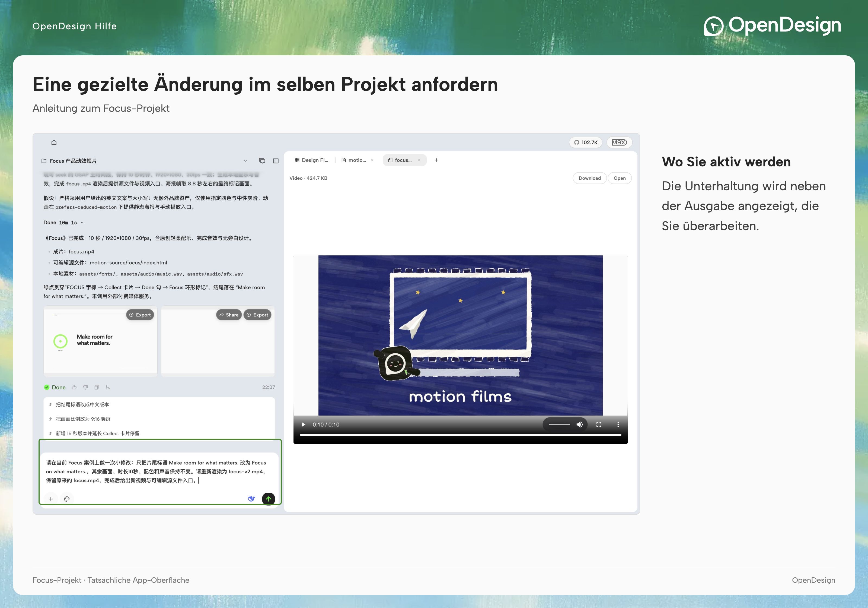The height and width of the screenshot is (608, 868).
Task: Focus the chat prompt input field
Action: coord(159,471)
